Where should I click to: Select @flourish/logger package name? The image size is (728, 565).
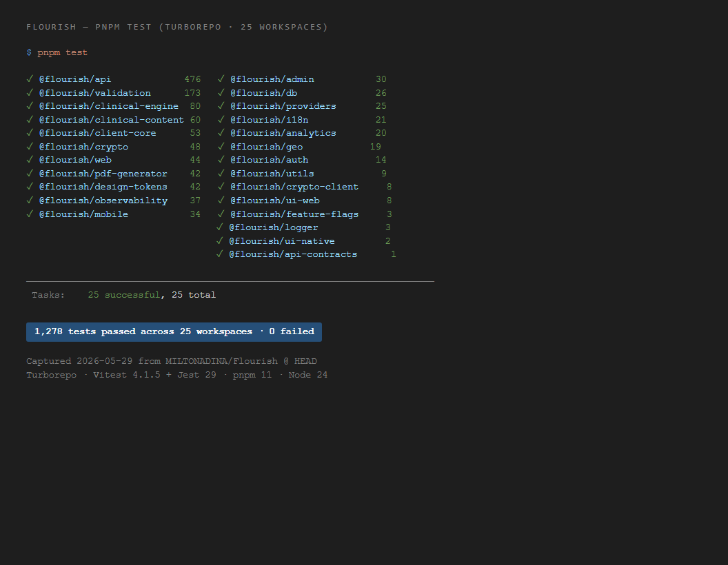coord(274,227)
